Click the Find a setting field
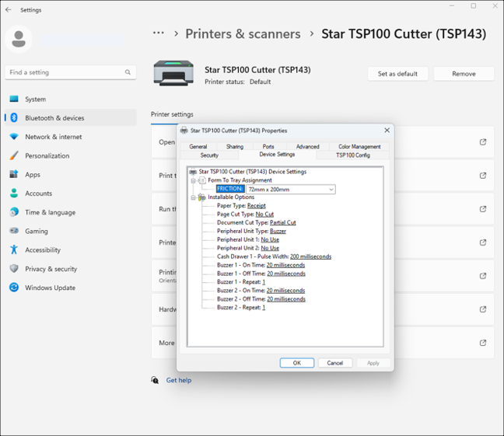Screen dimensions: 504x436 click(71, 72)
